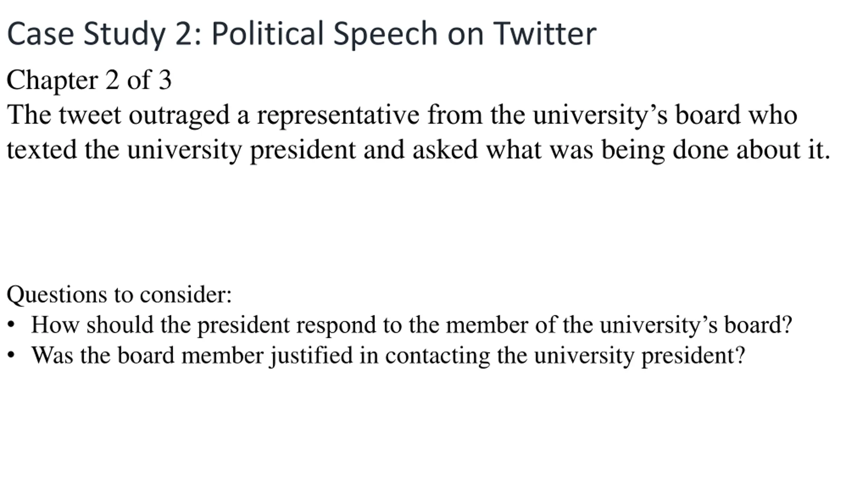Click the phrase "being done about it."
The width and height of the screenshot is (868, 488).
tap(715, 150)
